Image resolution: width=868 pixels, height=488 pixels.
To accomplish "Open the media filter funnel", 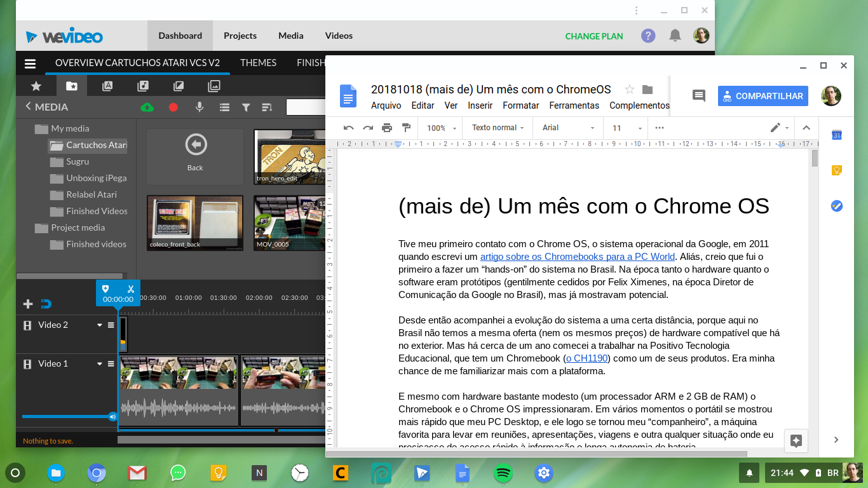I will pyautogui.click(x=246, y=107).
